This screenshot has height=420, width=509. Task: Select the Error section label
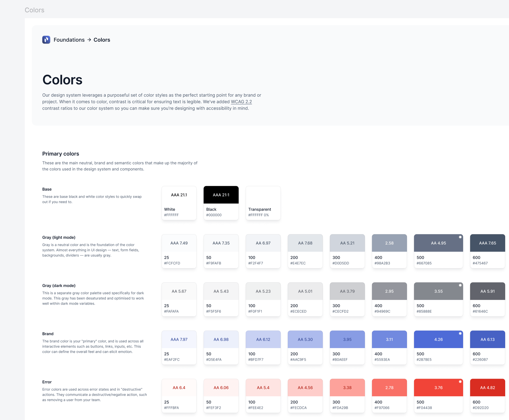(47, 382)
